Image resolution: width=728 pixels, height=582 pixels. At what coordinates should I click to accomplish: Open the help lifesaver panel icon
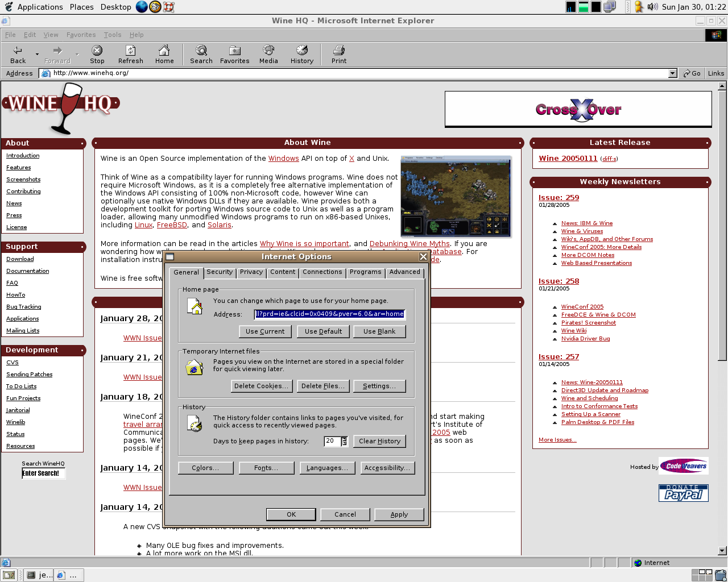[x=168, y=7]
